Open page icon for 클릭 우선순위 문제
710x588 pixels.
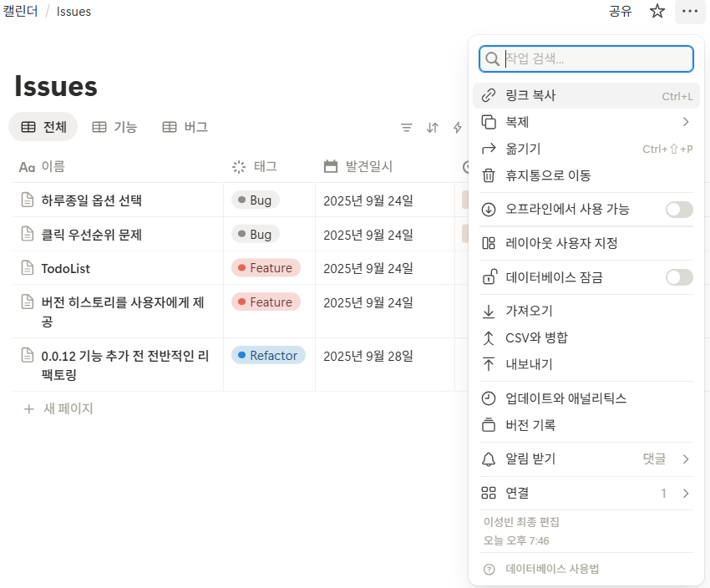coord(28,234)
